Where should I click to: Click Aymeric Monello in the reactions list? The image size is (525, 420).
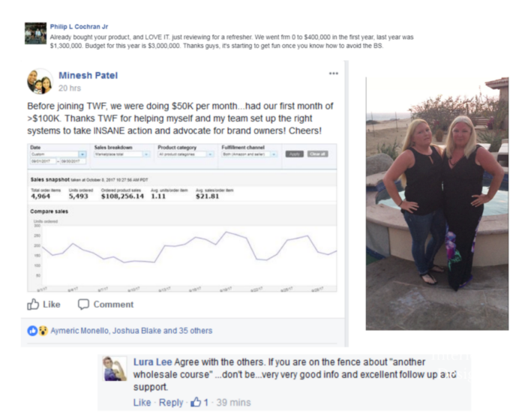click(x=79, y=331)
